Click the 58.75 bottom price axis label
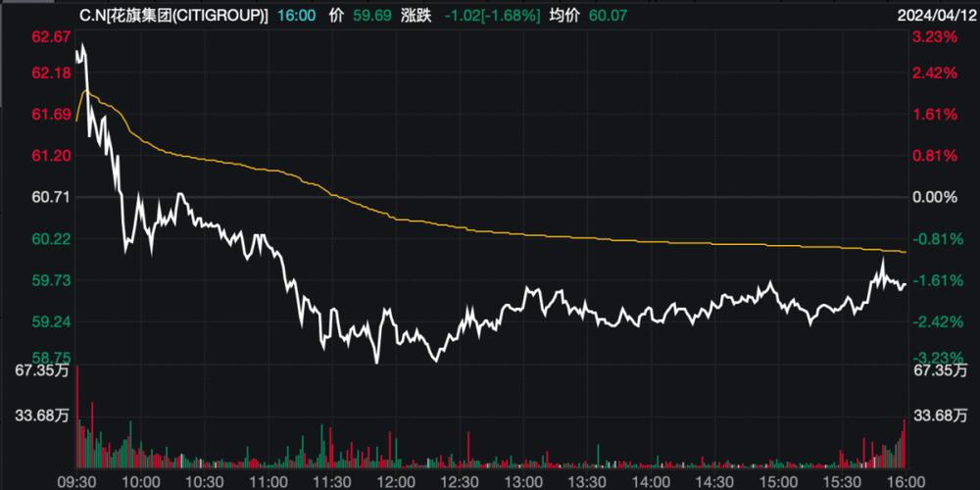This screenshot has width=980, height=490. pyautogui.click(x=51, y=357)
